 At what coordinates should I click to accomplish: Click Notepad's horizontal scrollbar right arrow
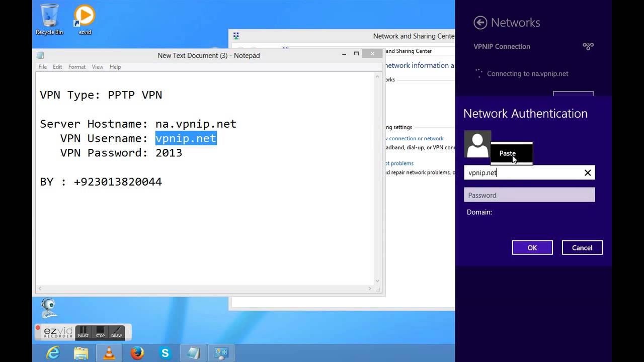[x=370, y=289]
